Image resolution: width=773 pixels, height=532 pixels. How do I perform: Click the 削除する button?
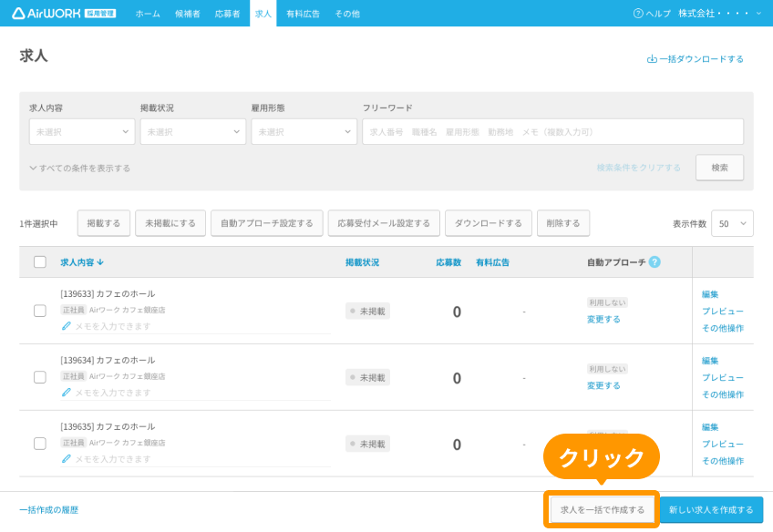[x=563, y=223]
